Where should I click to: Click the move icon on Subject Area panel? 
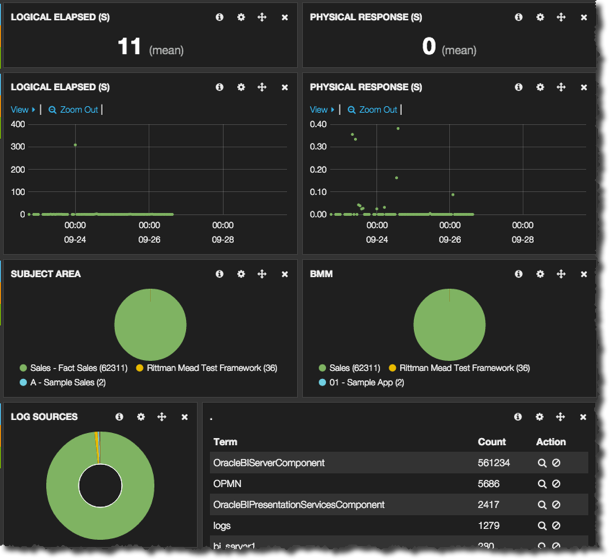pyautogui.click(x=262, y=274)
